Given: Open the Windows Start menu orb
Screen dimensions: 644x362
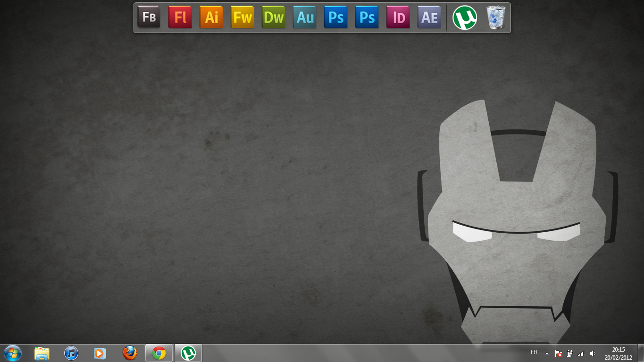Looking at the screenshot, I should click(x=13, y=353).
